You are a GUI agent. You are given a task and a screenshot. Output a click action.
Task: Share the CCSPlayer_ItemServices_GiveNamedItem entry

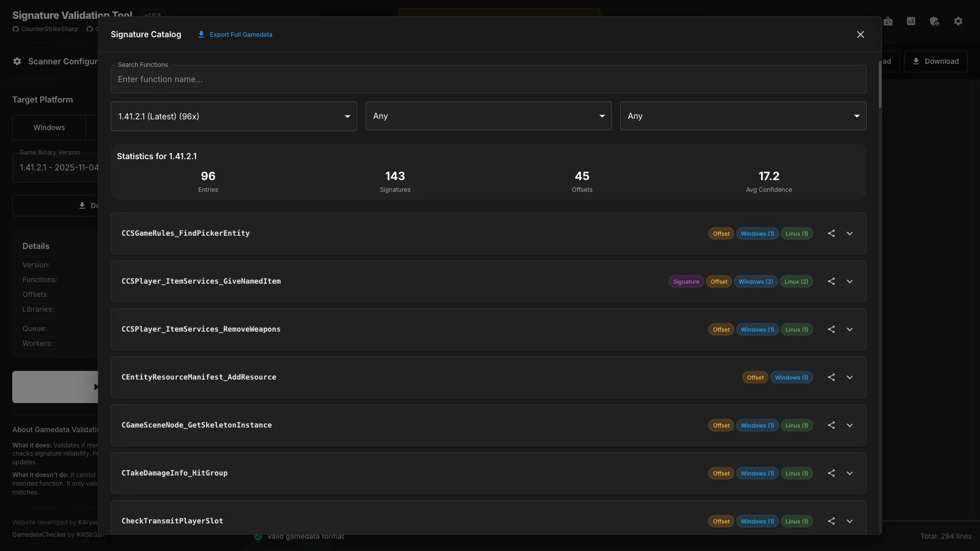(x=831, y=281)
